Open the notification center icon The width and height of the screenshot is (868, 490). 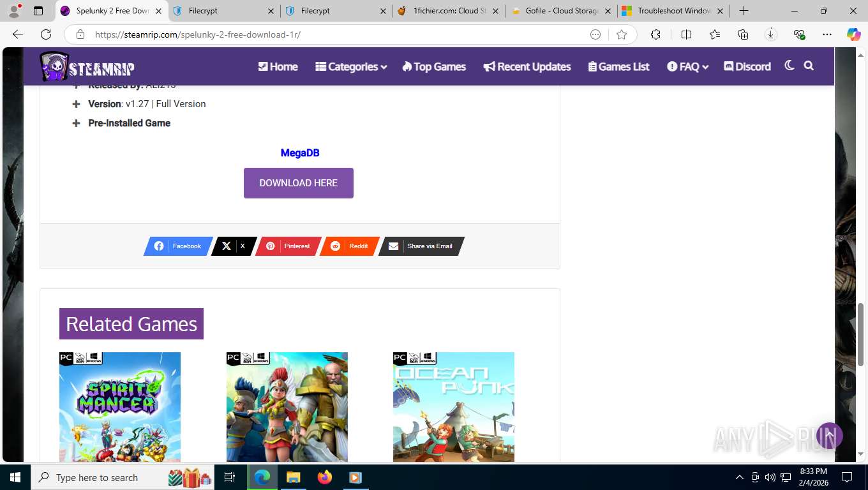847,477
